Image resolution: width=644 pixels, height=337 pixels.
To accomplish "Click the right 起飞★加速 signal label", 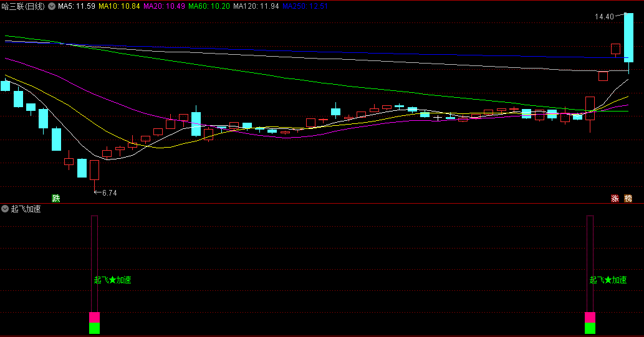I will tap(608, 280).
